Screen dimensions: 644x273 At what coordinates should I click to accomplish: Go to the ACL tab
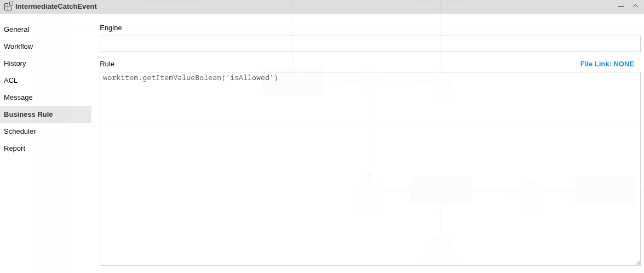(x=10, y=80)
